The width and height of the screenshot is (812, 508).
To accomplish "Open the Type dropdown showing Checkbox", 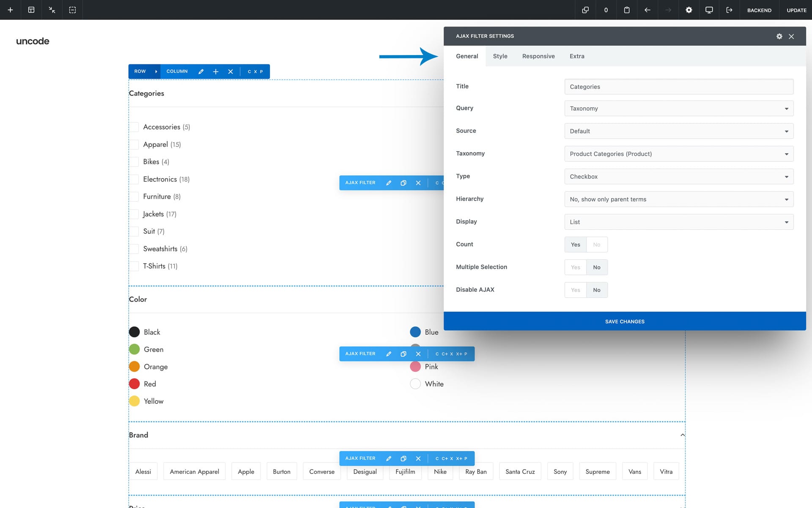I will (x=678, y=177).
